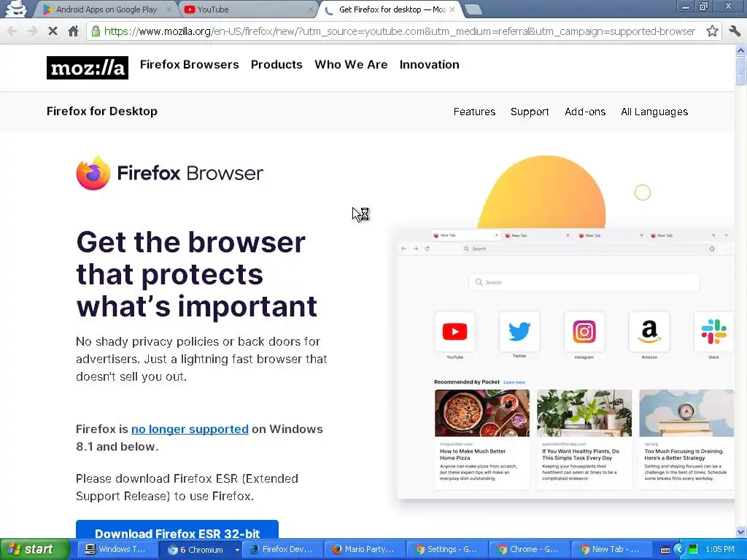The height and width of the screenshot is (560, 747).
Task: Open the Windows start menu
Action: click(34, 549)
